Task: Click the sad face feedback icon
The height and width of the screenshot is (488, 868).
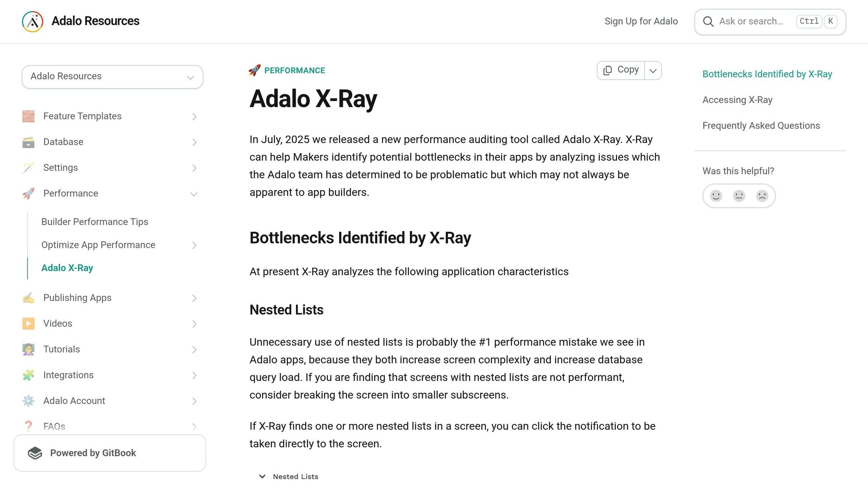Action: click(762, 196)
